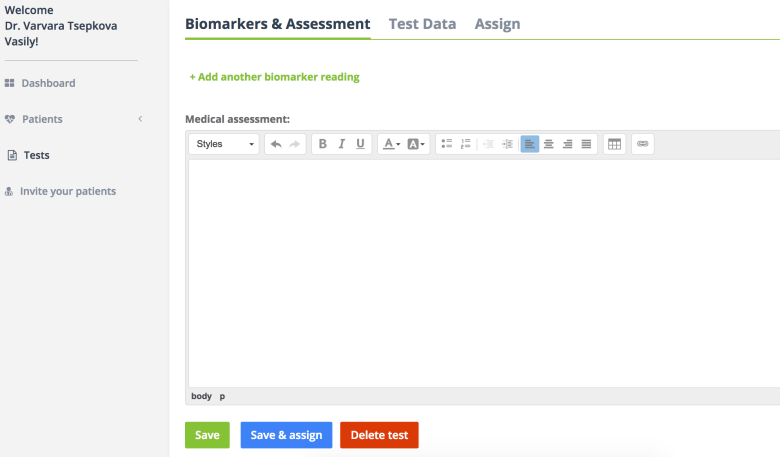Click inside the medical assessment text area
Image resolution: width=780 pixels, height=457 pixels.
click(480, 270)
